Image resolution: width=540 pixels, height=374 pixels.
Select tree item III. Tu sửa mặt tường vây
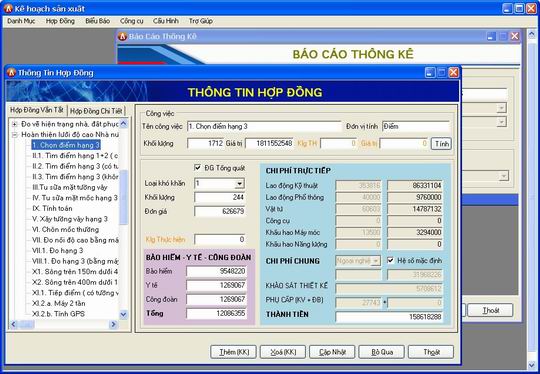(70, 187)
